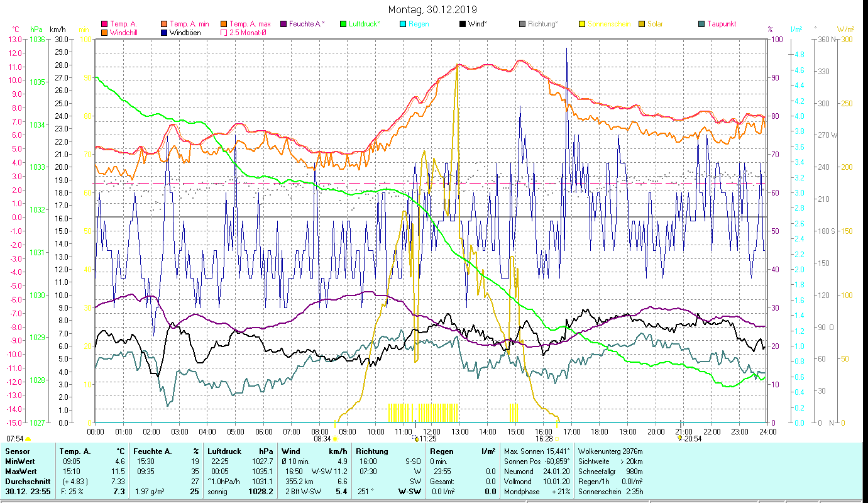Image resolution: width=868 pixels, height=503 pixels.
Task: Click the hollow 2.5 Monat-Ø legend box
Action: tap(224, 33)
